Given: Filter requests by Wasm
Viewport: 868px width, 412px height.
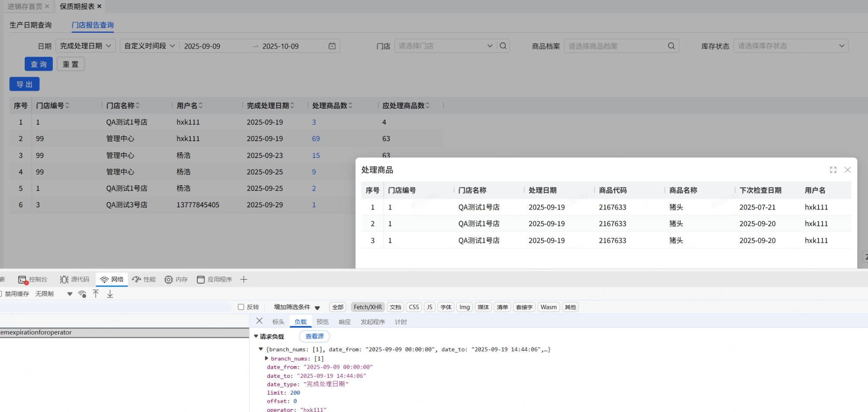Looking at the screenshot, I should coord(549,307).
